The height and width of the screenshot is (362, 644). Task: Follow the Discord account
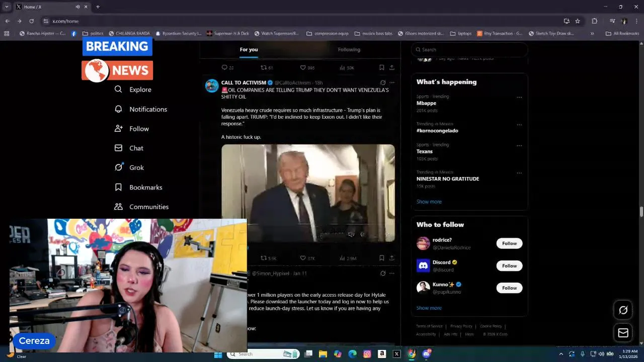click(x=509, y=265)
